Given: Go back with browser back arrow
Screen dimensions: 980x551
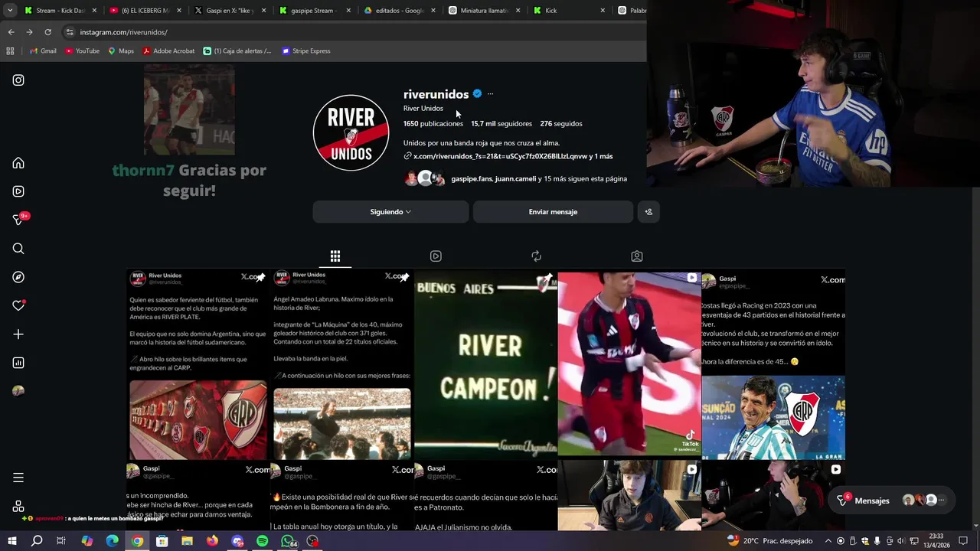Looking at the screenshot, I should [x=11, y=32].
